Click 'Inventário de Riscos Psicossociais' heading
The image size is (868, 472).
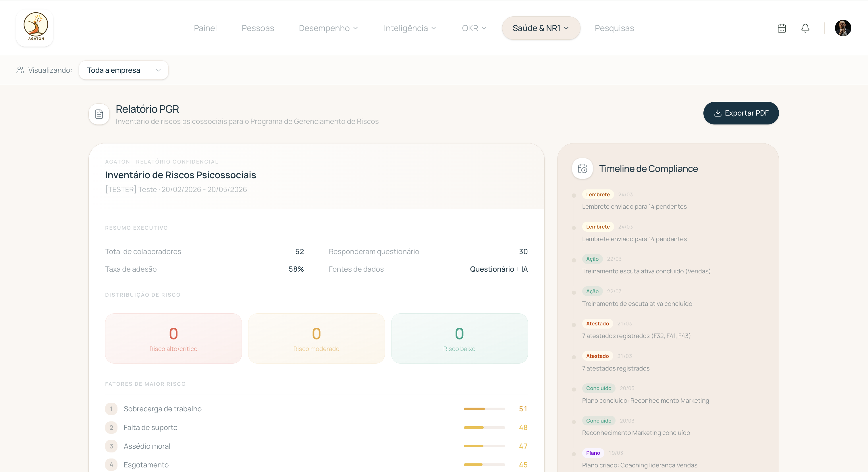click(x=181, y=175)
